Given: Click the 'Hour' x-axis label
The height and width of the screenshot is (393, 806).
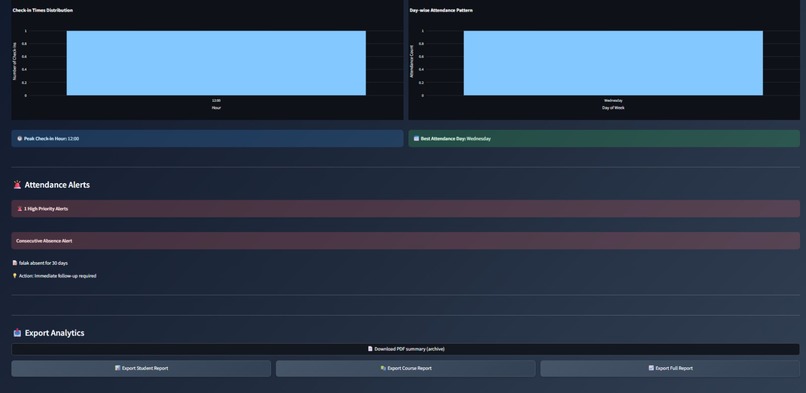Looking at the screenshot, I should pyautogui.click(x=216, y=108).
